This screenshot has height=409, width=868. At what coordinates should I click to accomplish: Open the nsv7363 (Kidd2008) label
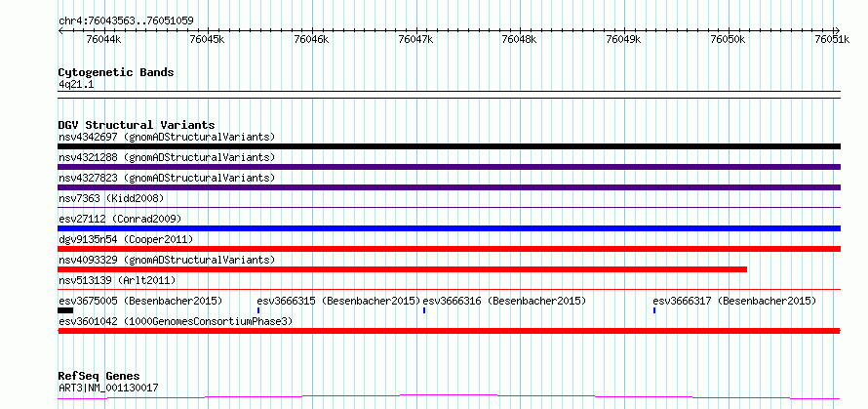click(x=111, y=198)
